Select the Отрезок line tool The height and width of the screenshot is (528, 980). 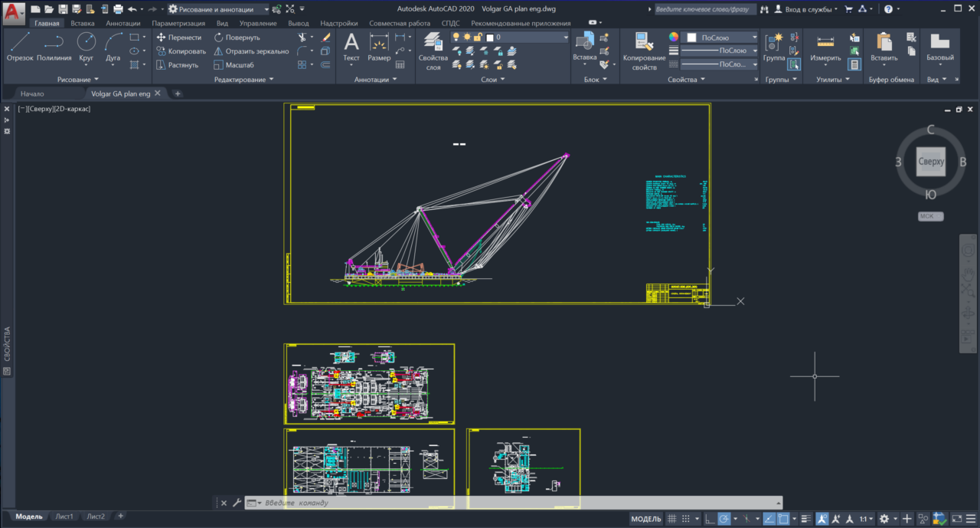coord(20,48)
